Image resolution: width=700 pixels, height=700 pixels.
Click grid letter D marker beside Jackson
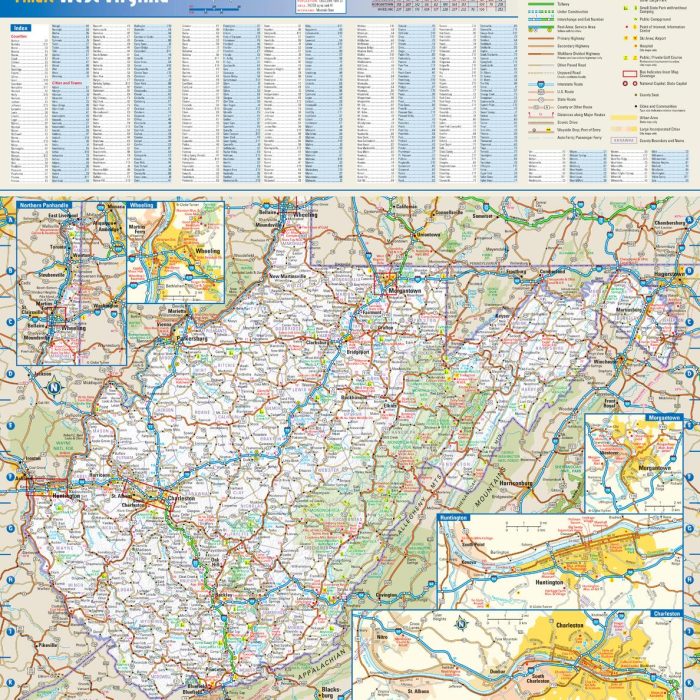11,374
